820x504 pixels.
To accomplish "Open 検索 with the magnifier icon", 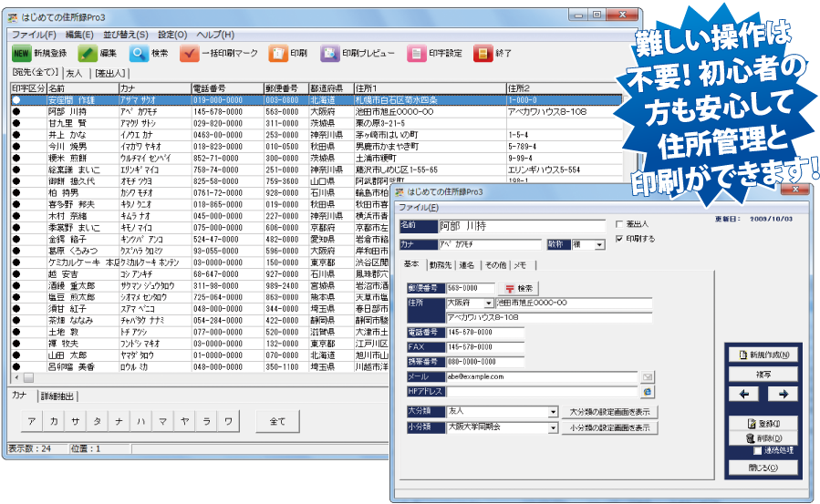I will click(x=138, y=54).
